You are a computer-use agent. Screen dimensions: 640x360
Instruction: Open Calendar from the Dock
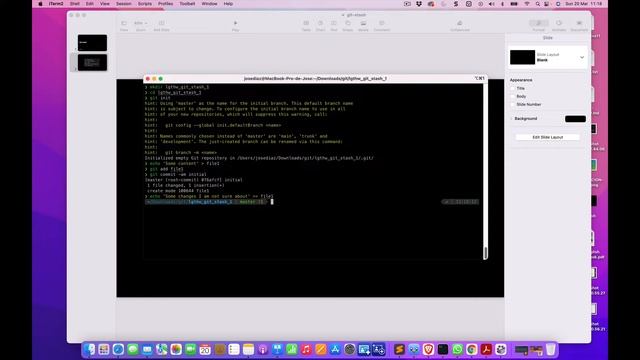coord(205,349)
